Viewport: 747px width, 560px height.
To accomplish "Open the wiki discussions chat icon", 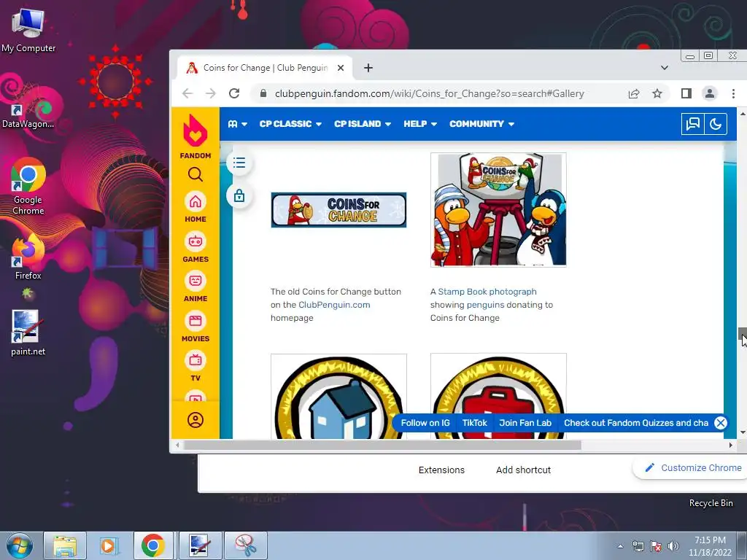I will [x=693, y=124].
